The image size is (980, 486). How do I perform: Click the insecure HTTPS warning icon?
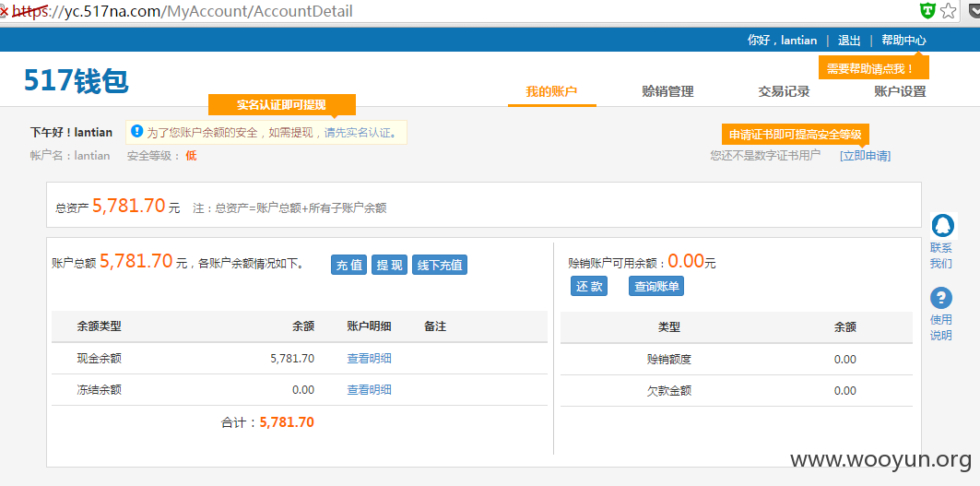pos(5,11)
